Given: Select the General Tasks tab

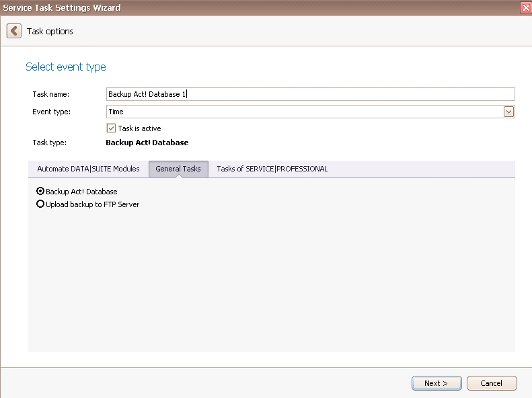Looking at the screenshot, I should 178,169.
